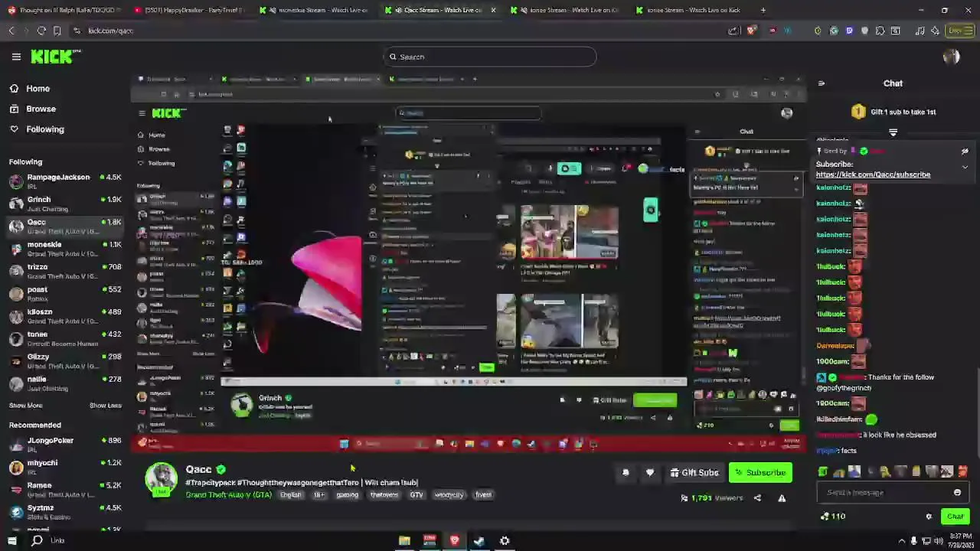Click the Gift Subs button
This screenshot has height=551, width=980.
point(694,473)
